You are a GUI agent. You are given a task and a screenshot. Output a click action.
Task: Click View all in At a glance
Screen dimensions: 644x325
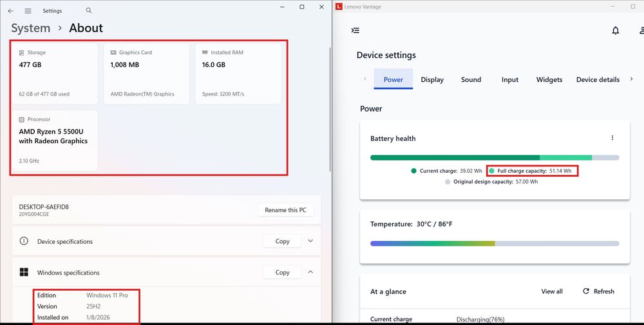(552, 291)
